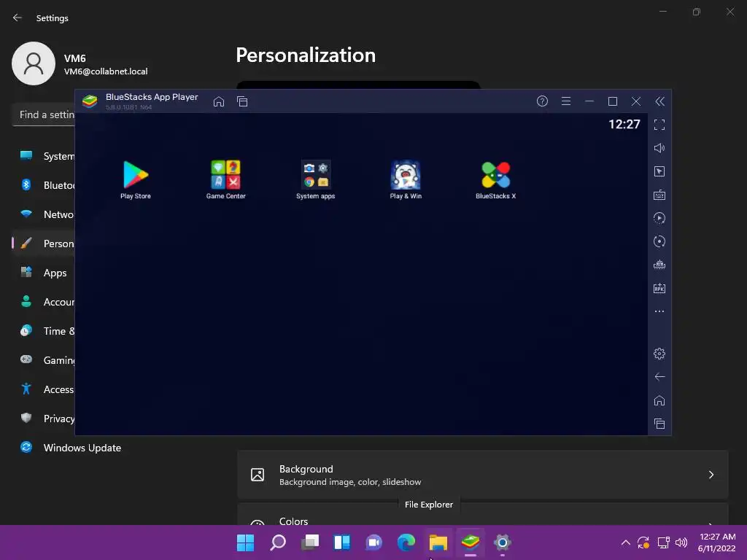
Task: Open Time & language in Settings sidebar
Action: click(43, 330)
